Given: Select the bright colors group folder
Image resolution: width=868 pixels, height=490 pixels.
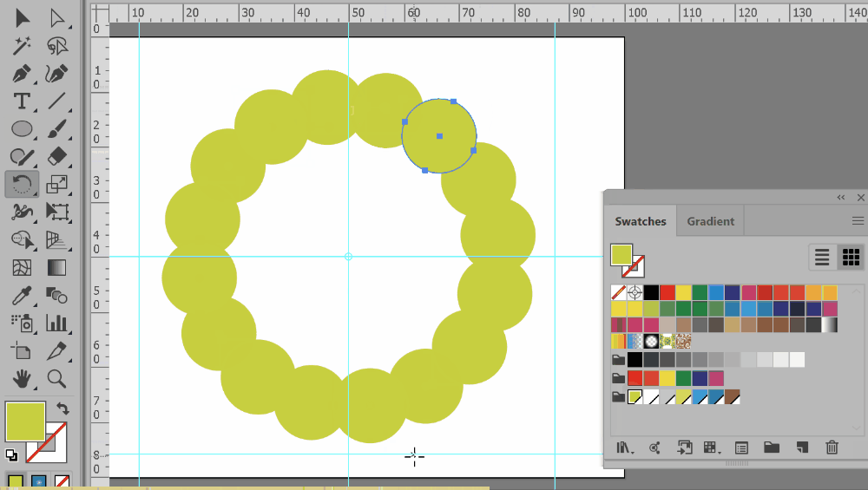Looking at the screenshot, I should tap(618, 378).
